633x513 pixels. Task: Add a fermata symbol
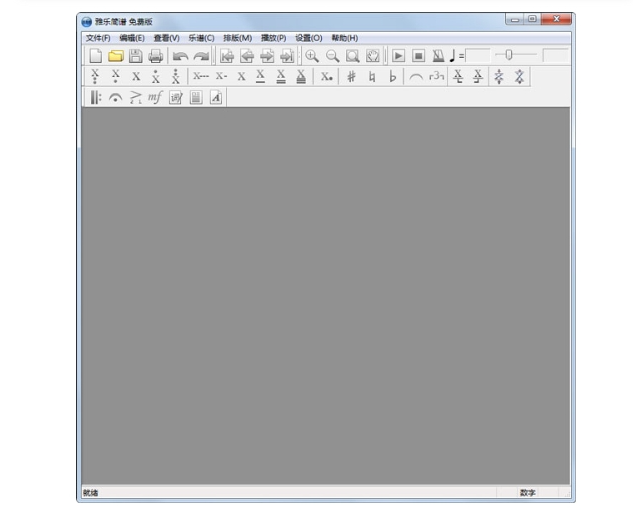pos(115,97)
